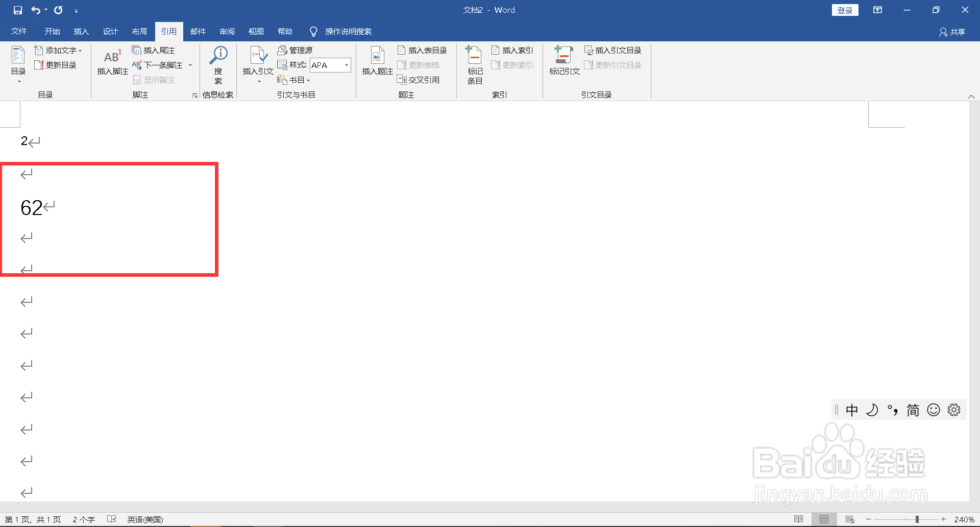
Task: Switch to the 邮件 tab
Action: pos(198,32)
